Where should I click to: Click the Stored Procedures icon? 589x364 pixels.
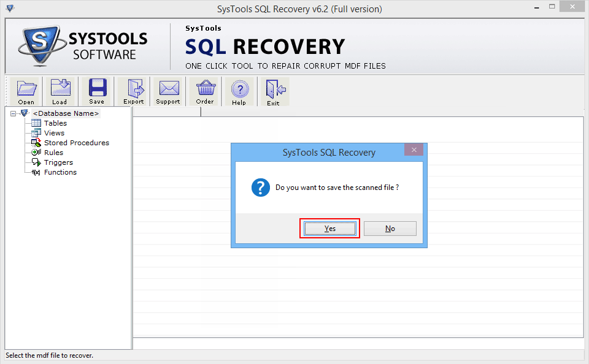36,143
